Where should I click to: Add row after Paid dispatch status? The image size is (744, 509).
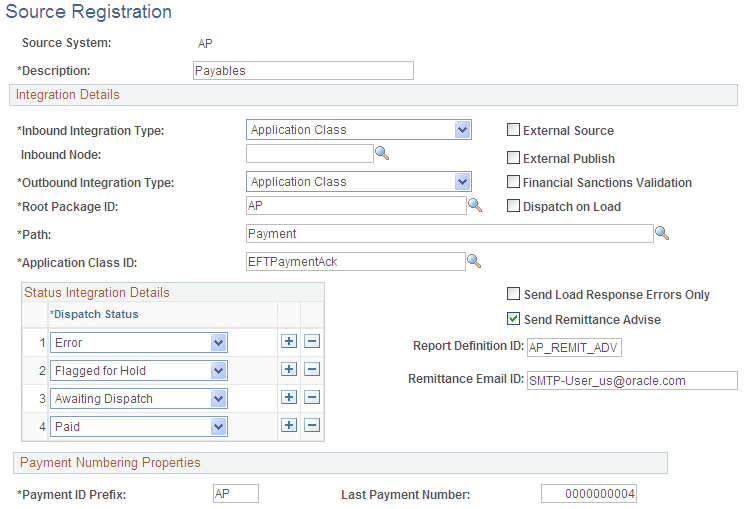coord(289,425)
